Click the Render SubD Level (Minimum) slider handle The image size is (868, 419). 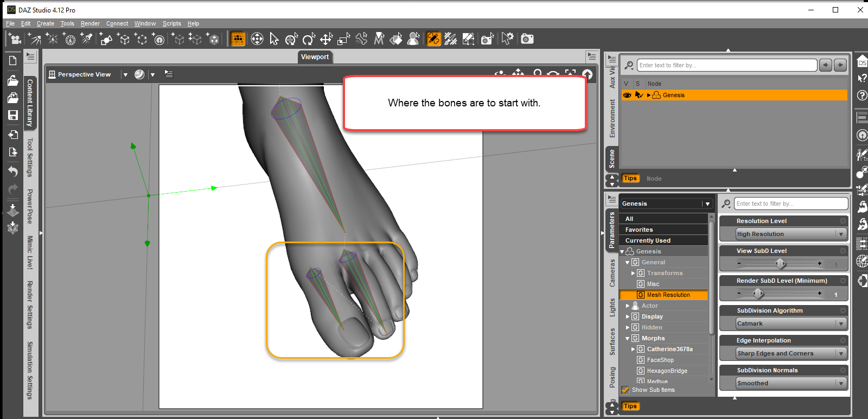(x=758, y=294)
